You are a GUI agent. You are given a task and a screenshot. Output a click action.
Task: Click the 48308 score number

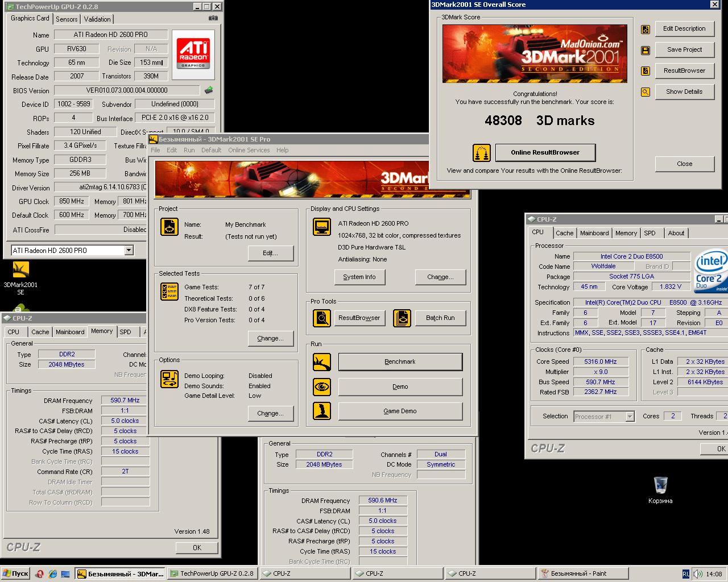tap(503, 120)
